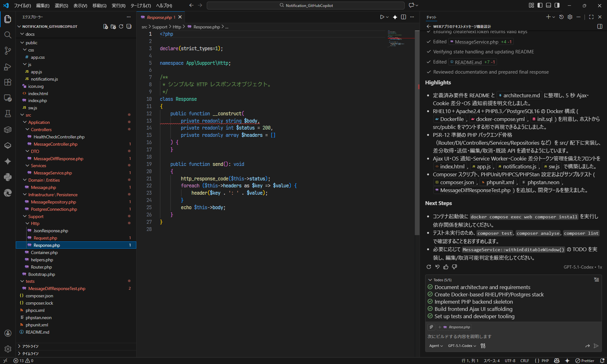Image resolution: width=607 pixels, height=364 pixels.
Task: Open the Run and Debug view
Action: tap(8, 67)
